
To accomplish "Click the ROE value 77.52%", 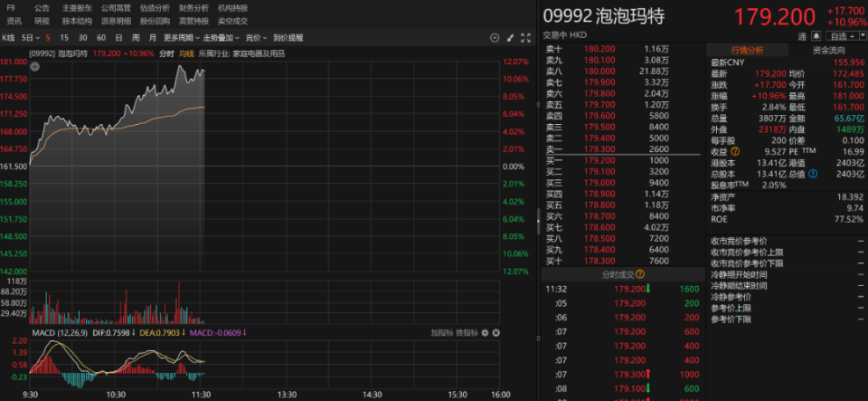I will tap(851, 219).
